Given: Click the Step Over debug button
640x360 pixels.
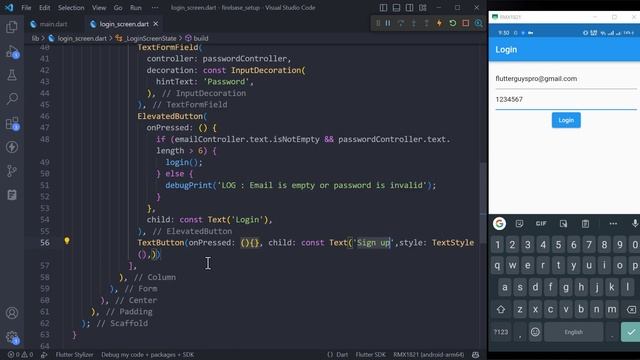Looking at the screenshot, I should point(401,23).
